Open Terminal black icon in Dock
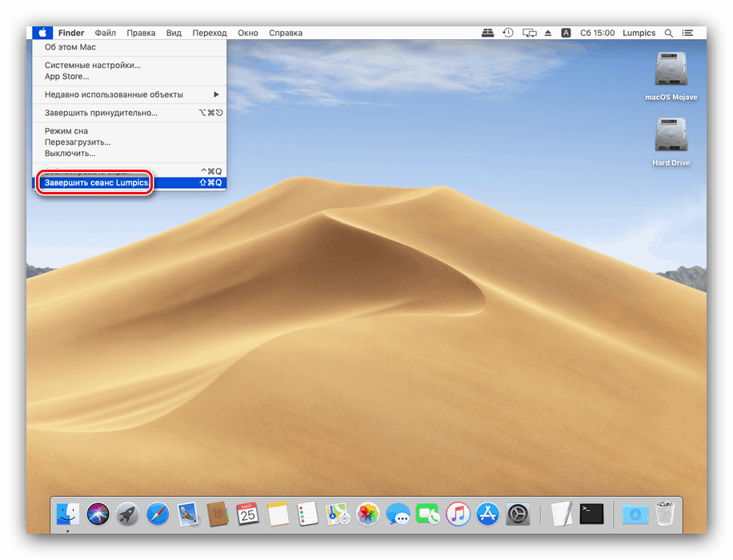The image size is (733, 560). (x=591, y=514)
